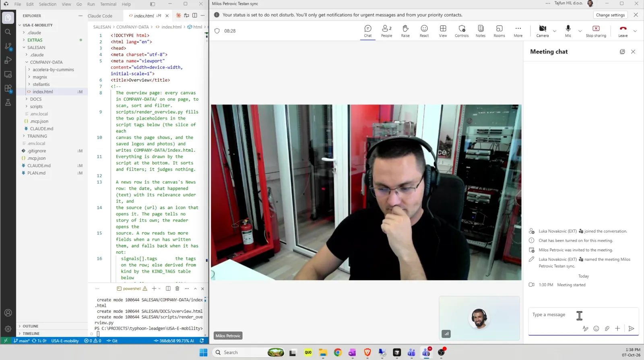Image resolution: width=644 pixels, height=360 pixels.
Task: Open the Terminal menu in VS Code
Action: (x=108, y=4)
